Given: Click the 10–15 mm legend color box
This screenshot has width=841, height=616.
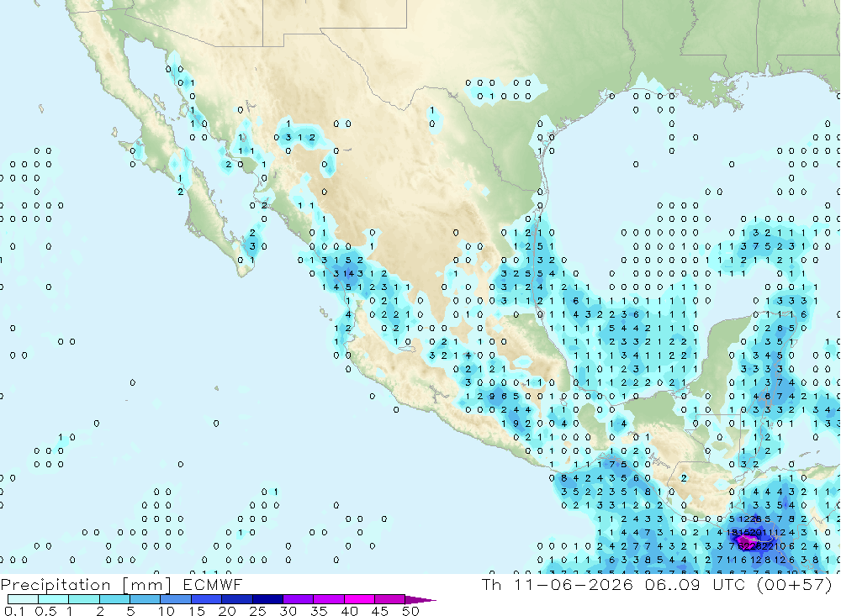Looking at the screenshot, I should tap(176, 599).
